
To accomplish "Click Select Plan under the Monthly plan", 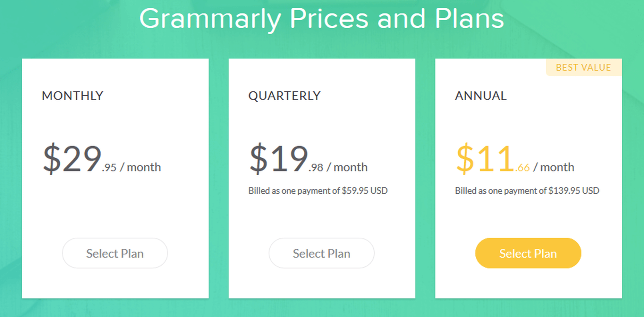I will (115, 253).
